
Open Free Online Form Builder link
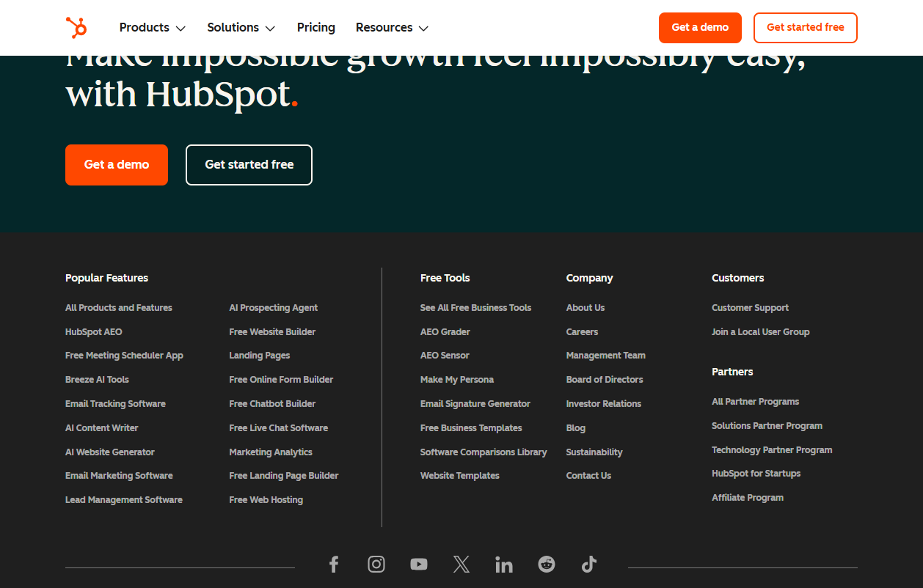click(281, 380)
